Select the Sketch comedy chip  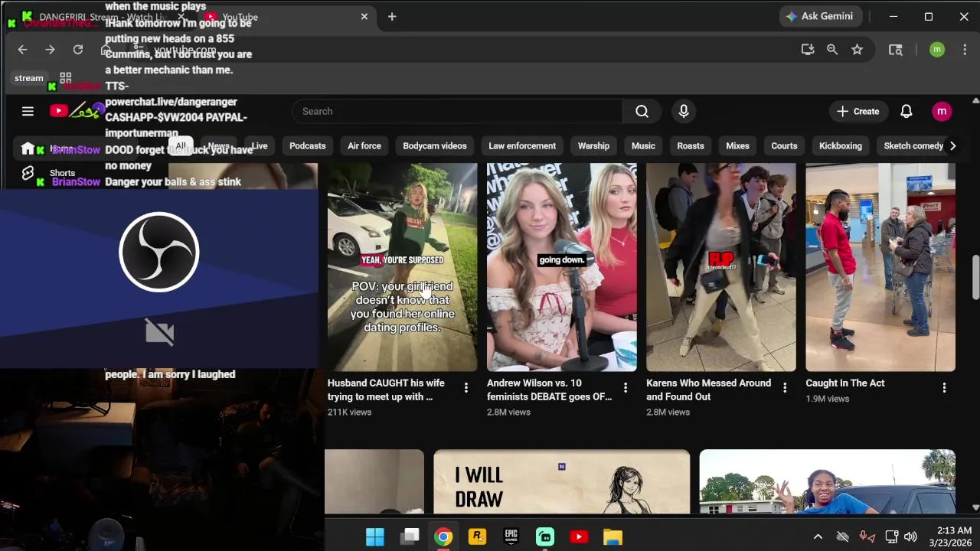(913, 146)
